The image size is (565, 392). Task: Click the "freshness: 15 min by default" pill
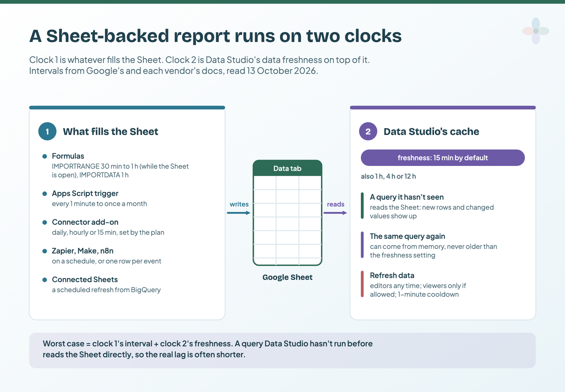coord(442,158)
